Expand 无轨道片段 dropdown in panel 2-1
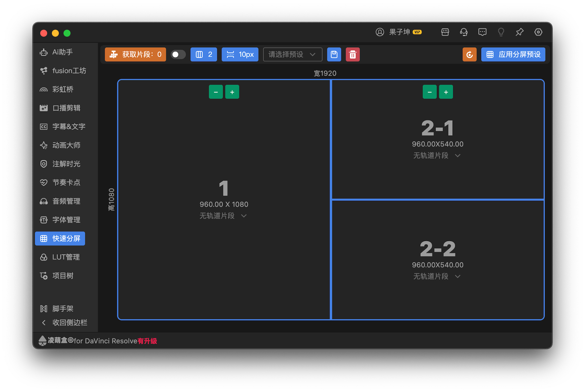The image size is (585, 392). [437, 155]
